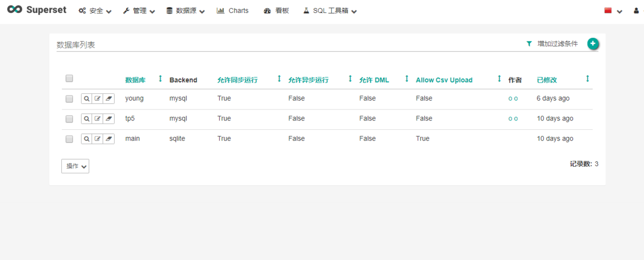Viewport: 644px width, 260px height.
Task: Edit the young database record
Action: (x=98, y=99)
